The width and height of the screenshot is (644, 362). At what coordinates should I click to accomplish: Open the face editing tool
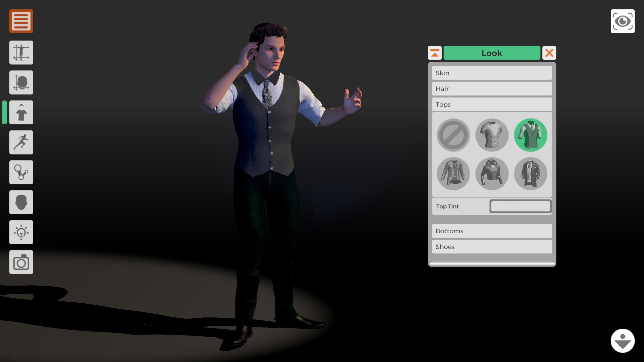[x=21, y=202]
